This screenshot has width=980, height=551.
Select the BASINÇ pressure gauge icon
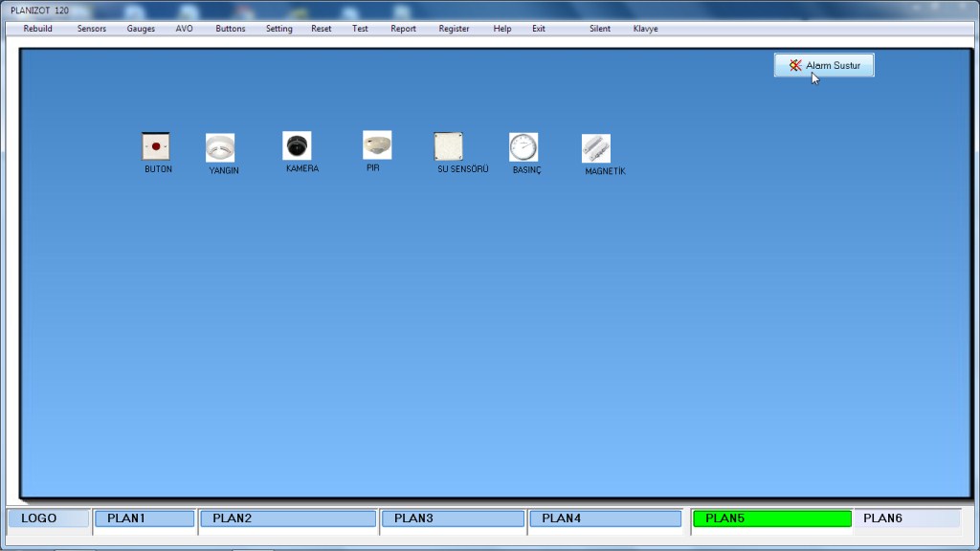point(523,147)
